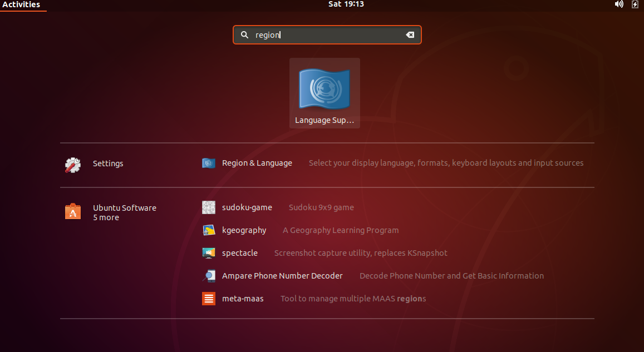This screenshot has height=352, width=644.
Task: Select the 'spectacle' result name
Action: (x=240, y=253)
